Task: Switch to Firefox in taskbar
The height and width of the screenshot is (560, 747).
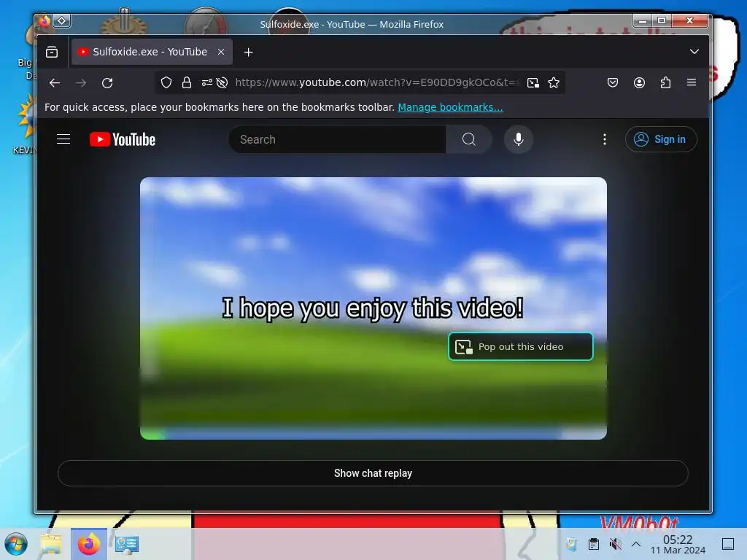Action: 89,544
